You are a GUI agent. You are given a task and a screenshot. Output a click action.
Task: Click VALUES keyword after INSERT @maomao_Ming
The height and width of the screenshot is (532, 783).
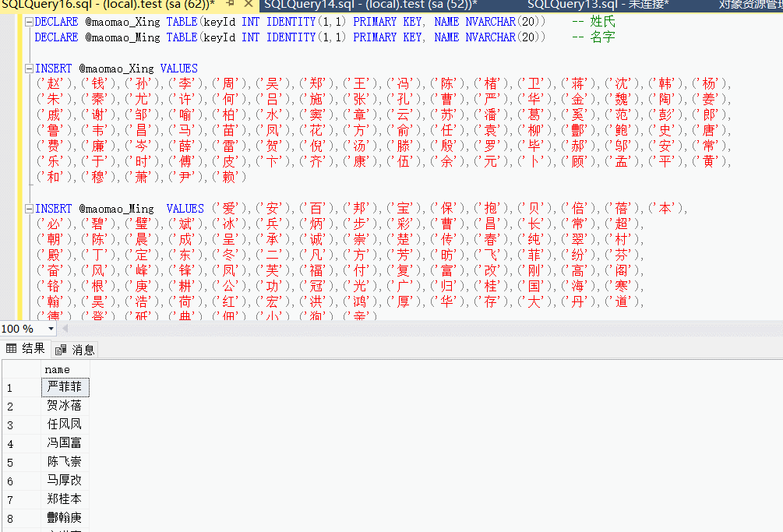(185, 209)
